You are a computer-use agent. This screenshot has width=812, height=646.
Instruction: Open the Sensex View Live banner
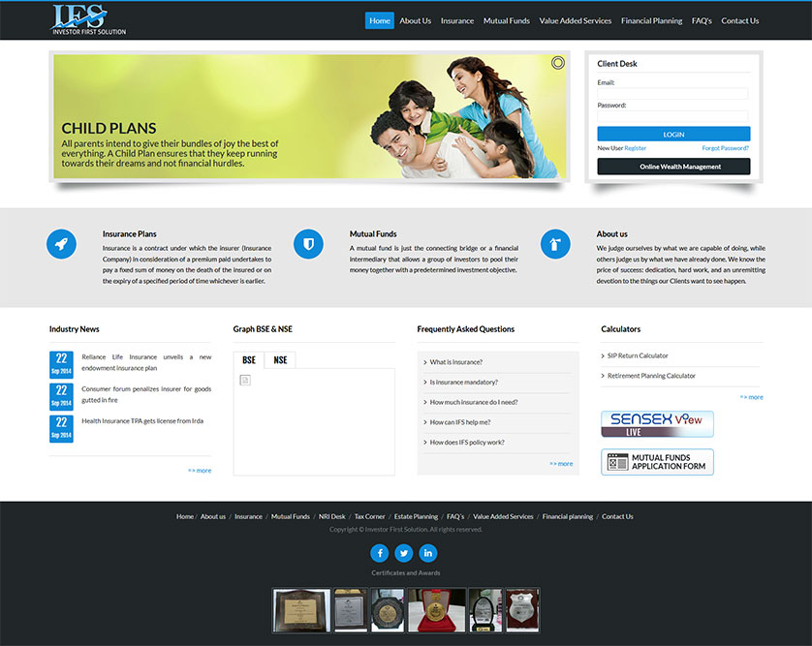(x=657, y=424)
